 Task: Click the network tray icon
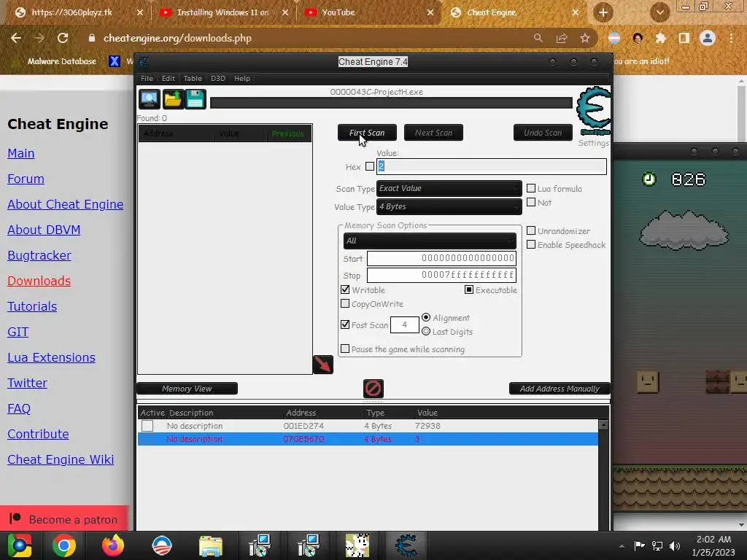(x=657, y=545)
